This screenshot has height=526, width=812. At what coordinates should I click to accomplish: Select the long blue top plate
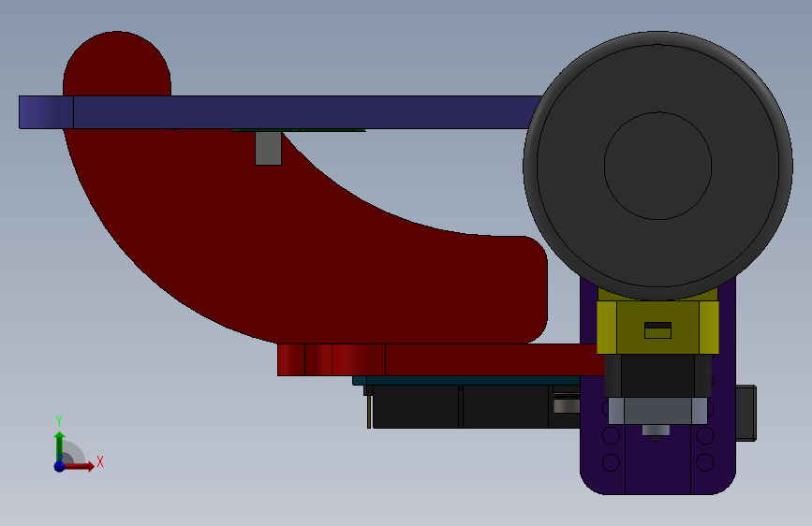282,111
